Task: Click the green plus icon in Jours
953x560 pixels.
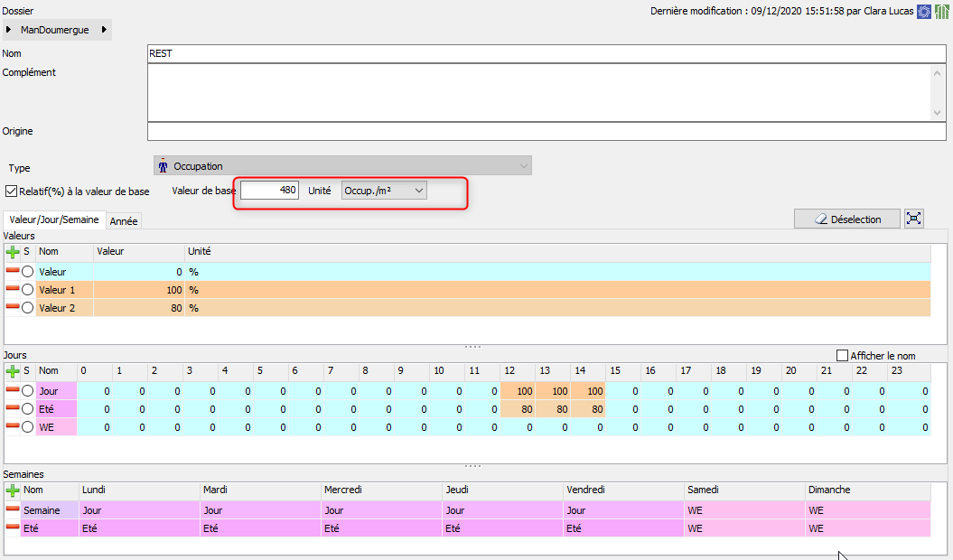Action: tap(13, 370)
